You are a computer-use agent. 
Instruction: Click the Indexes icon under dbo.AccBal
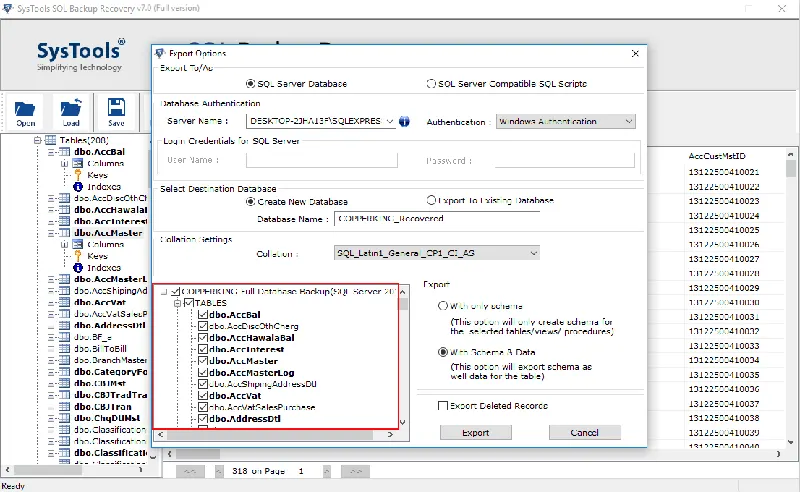78,187
